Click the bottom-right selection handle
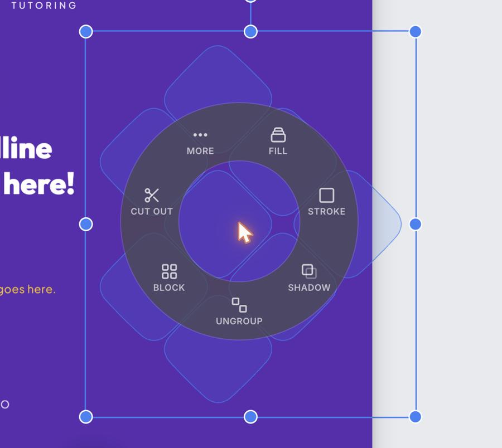 (416, 417)
